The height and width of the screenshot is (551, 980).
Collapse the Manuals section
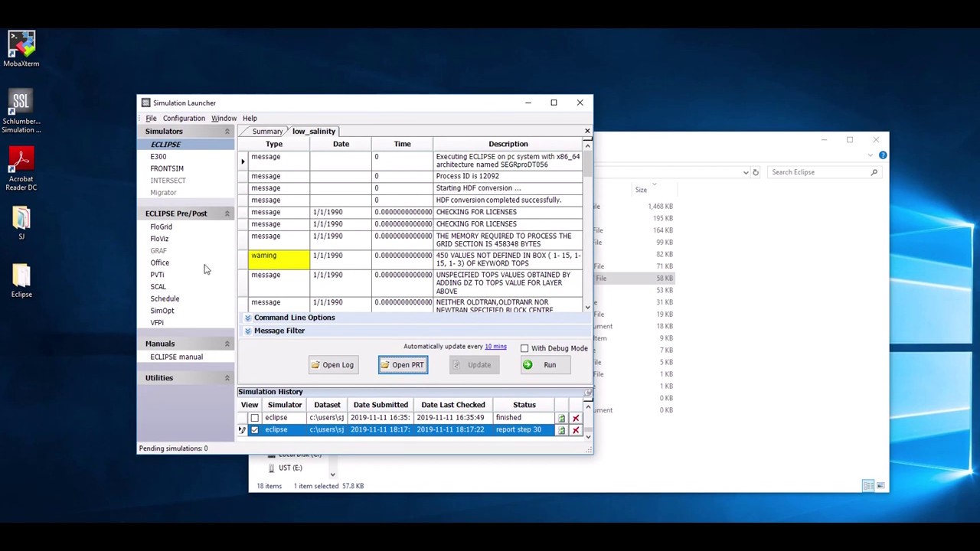[227, 344]
